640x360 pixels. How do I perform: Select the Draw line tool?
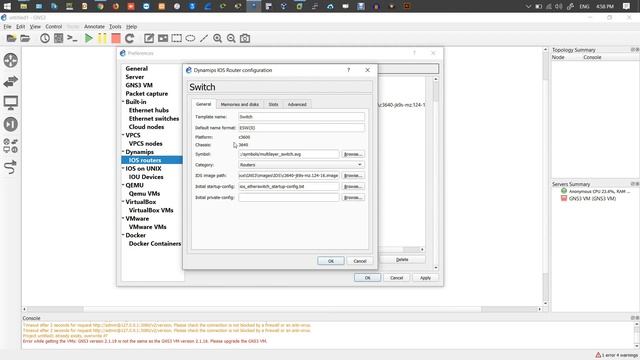coord(204,38)
